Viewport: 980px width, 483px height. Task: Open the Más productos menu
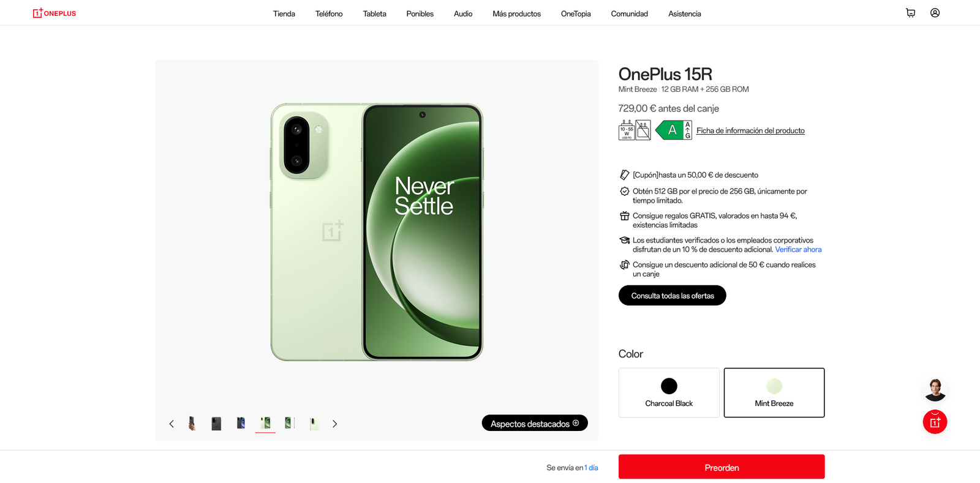516,13
